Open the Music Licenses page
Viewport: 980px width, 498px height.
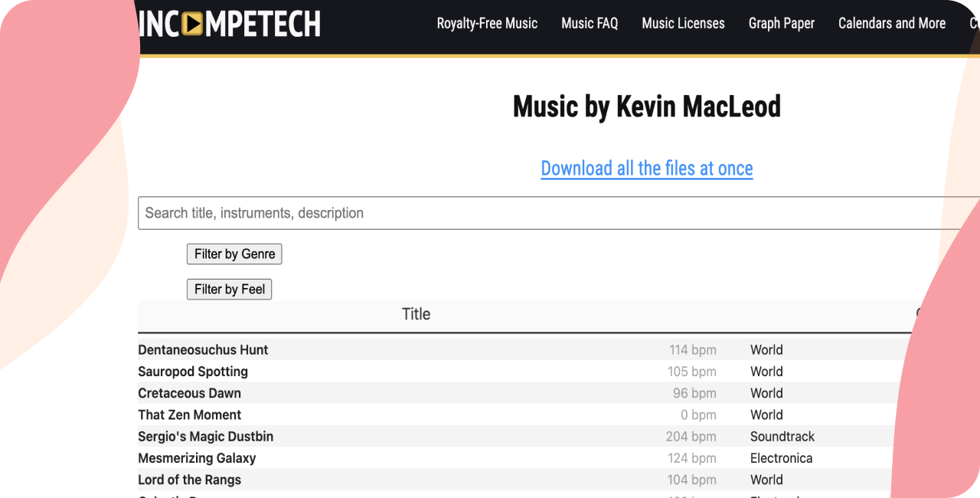(683, 23)
